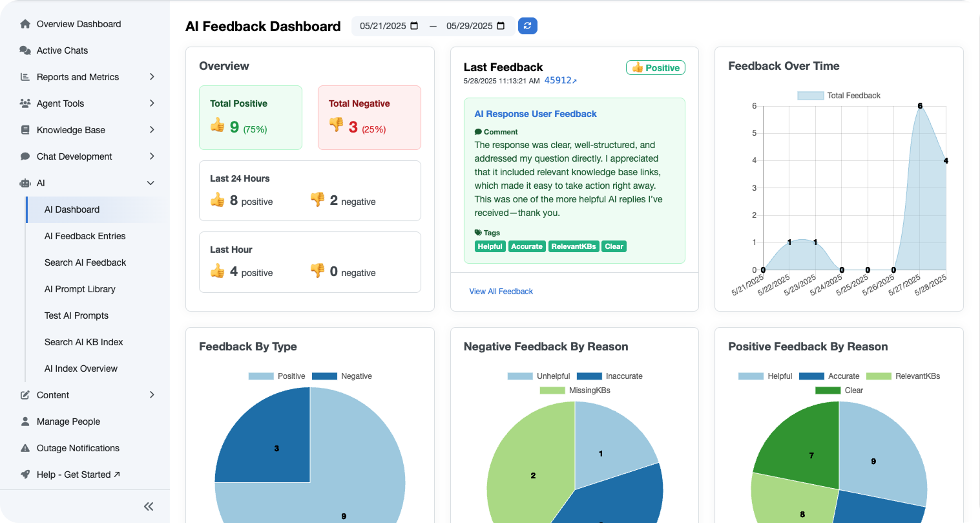Click the Clear tag badge
The image size is (980, 523).
(x=614, y=246)
